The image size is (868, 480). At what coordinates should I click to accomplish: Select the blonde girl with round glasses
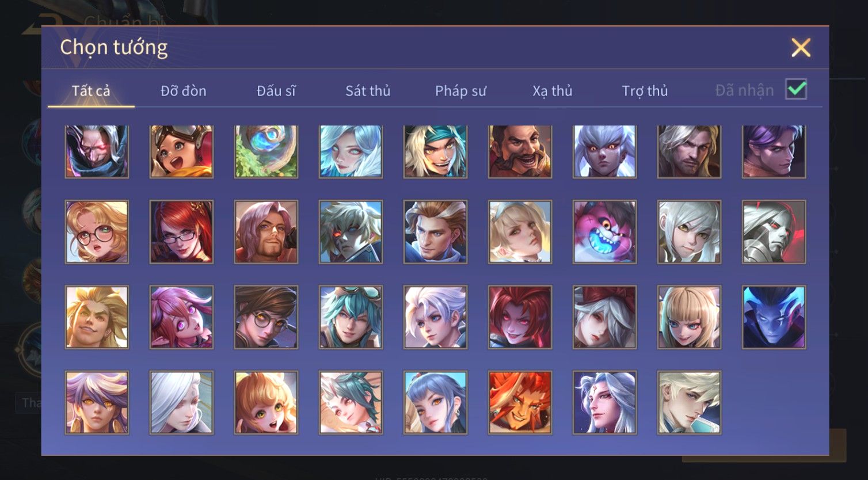tap(97, 232)
